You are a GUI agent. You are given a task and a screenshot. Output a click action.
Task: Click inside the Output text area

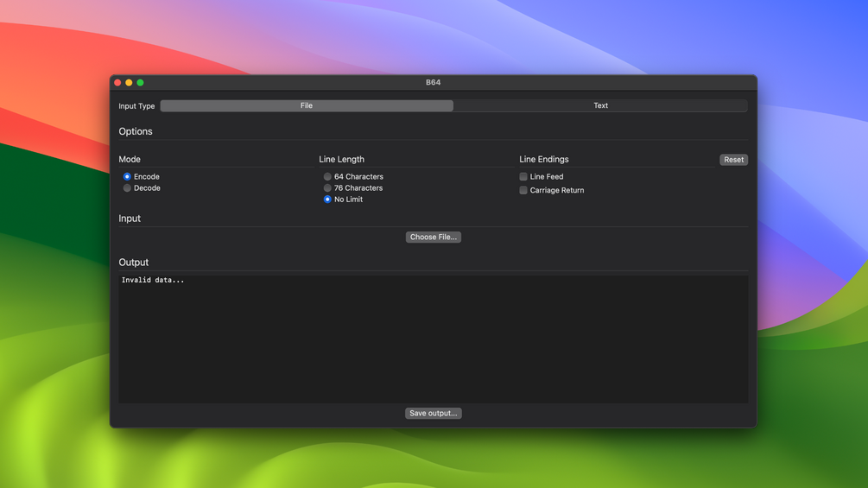(x=434, y=339)
